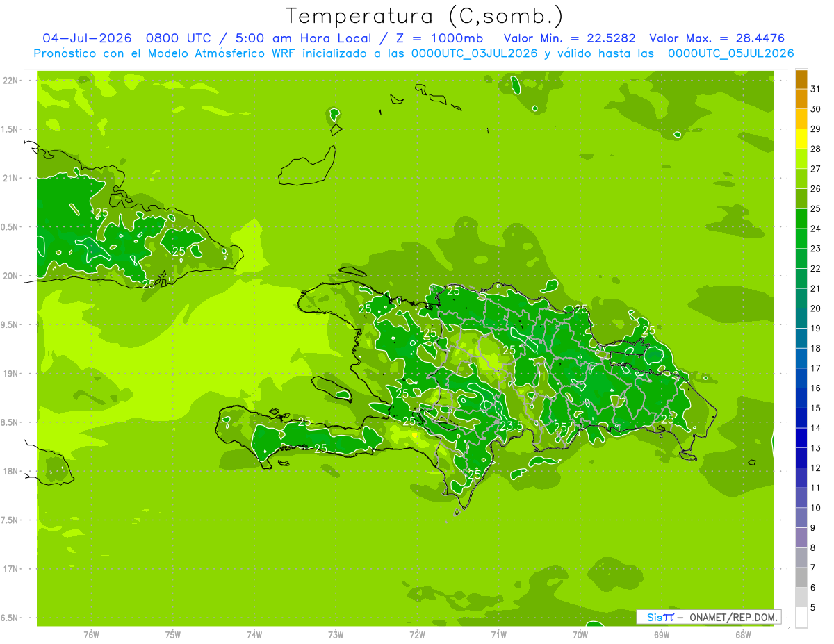Click the 76W longitude axis label

click(x=91, y=634)
